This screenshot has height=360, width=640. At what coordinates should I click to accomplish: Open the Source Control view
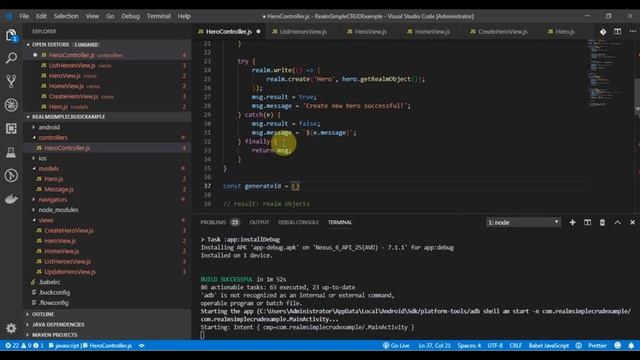pos(11,82)
